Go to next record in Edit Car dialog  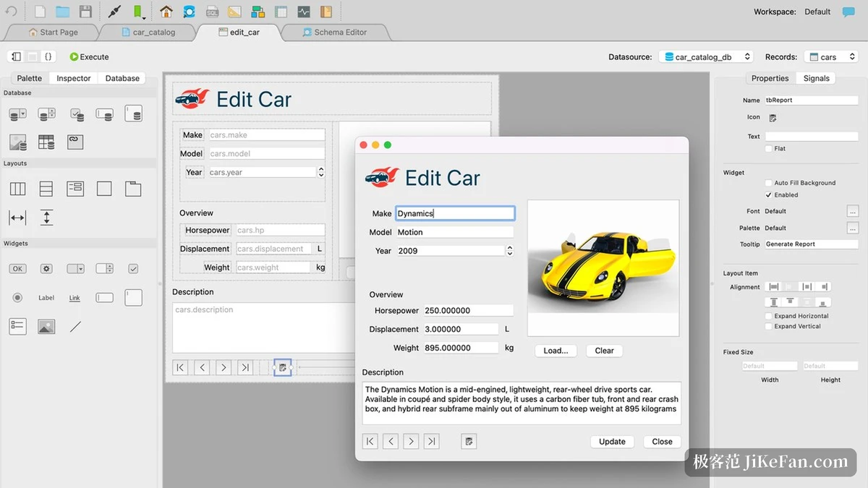coord(411,441)
